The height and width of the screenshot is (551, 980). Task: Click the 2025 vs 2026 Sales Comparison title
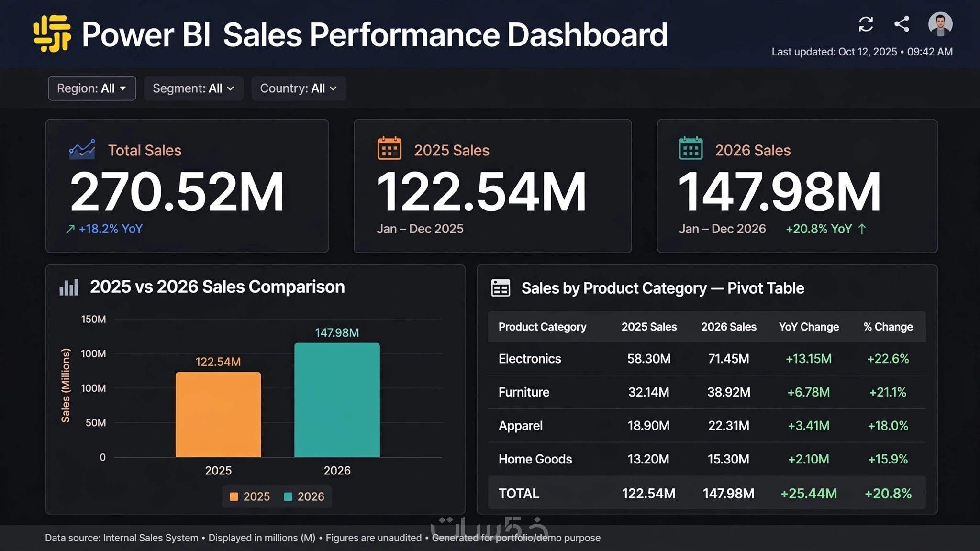pyautogui.click(x=217, y=287)
